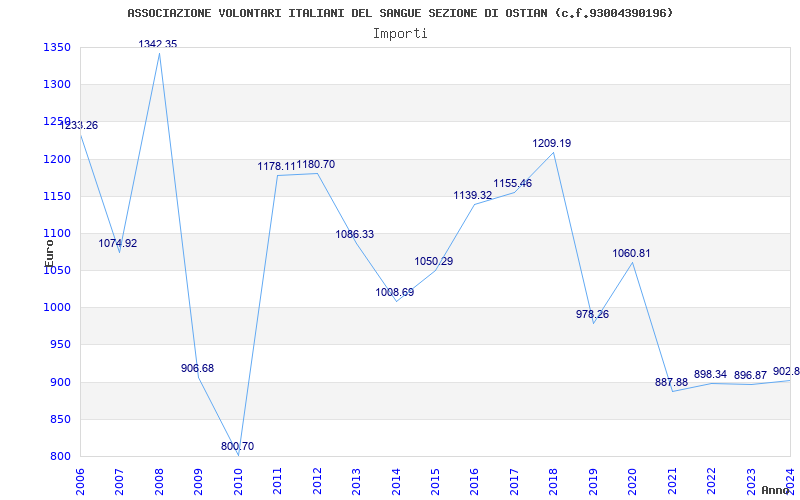This screenshot has width=800, height=500.
Task: Click the Importi subtitle
Action: click(x=400, y=34)
